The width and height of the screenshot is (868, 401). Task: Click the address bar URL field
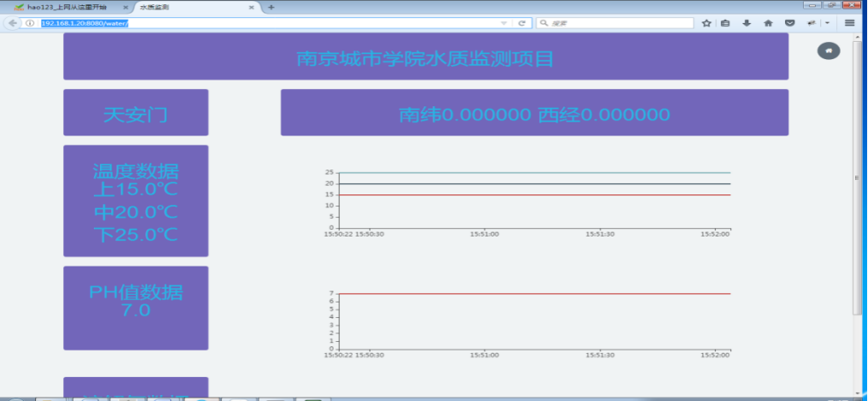coord(269,23)
